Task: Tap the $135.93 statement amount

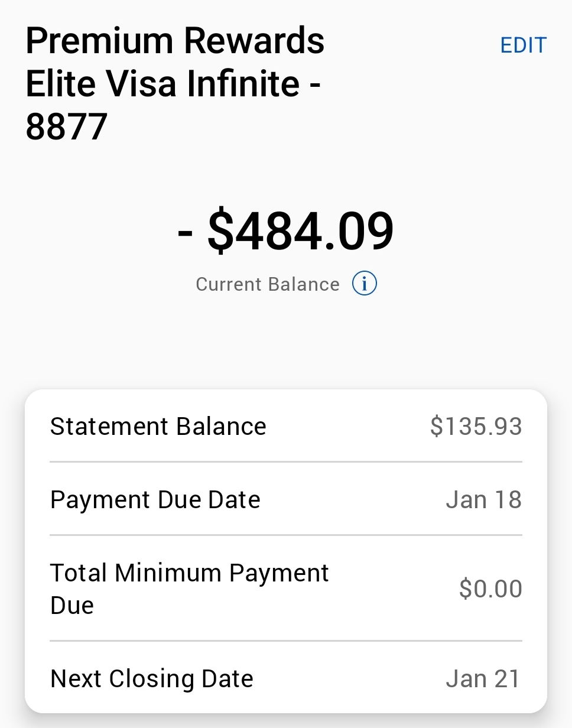Action: pos(476,426)
